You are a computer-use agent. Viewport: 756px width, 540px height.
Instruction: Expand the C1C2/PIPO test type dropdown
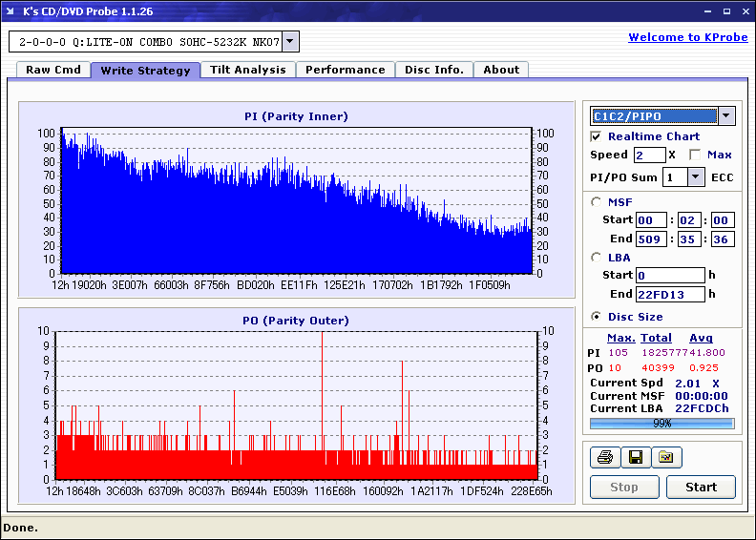[x=725, y=116]
